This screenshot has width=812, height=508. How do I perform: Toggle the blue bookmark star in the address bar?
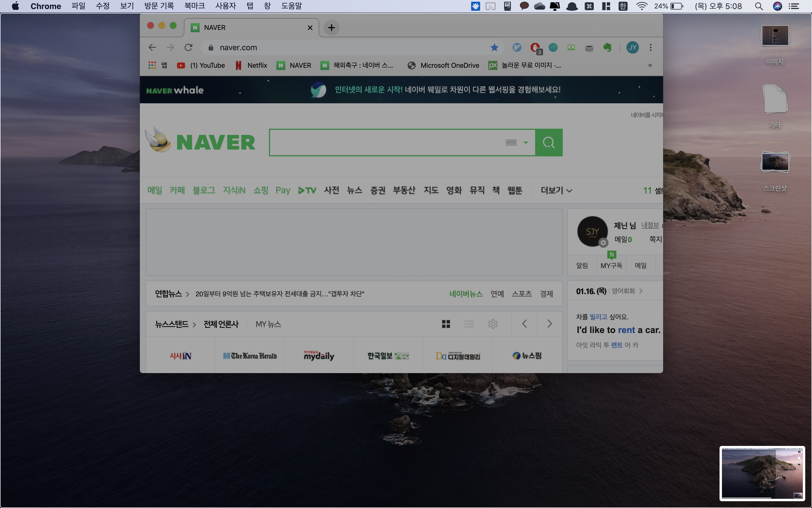[x=494, y=47]
